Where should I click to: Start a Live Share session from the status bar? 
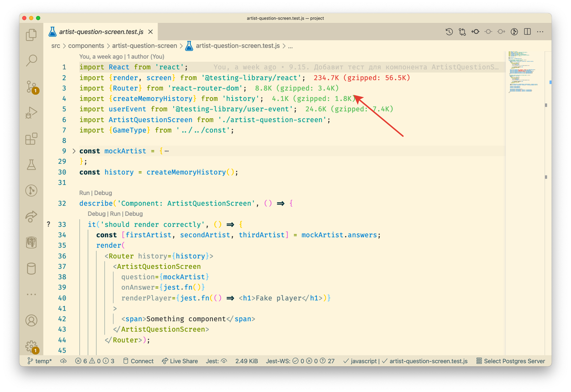[x=180, y=361]
